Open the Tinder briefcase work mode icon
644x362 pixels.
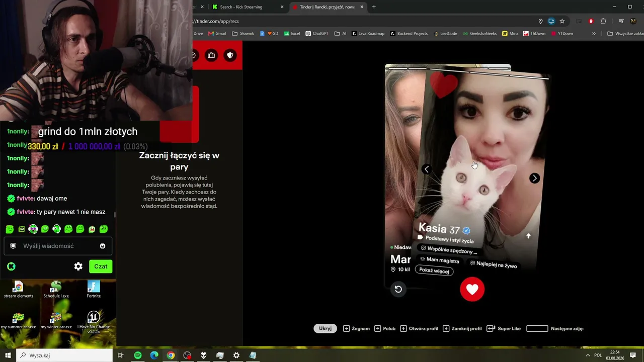211,55
